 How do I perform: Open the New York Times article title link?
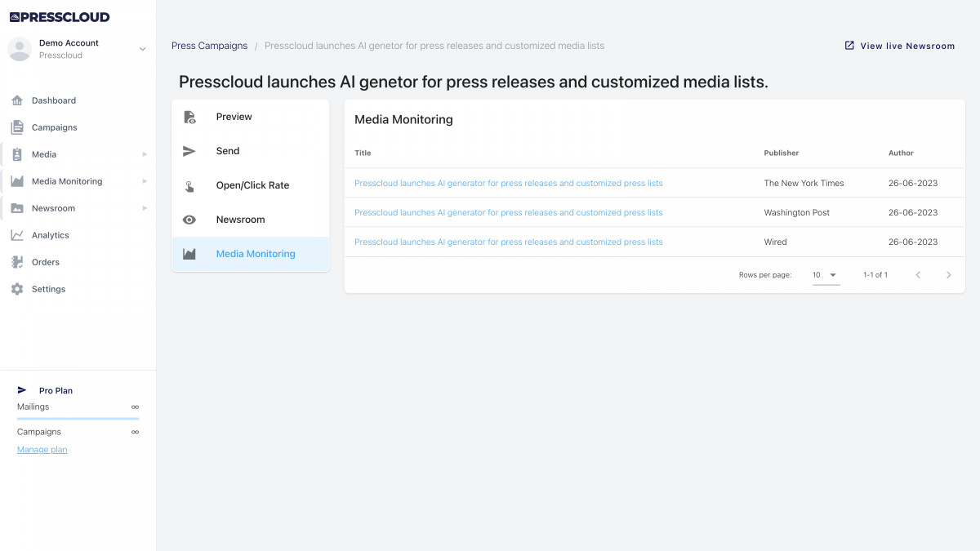[508, 183]
